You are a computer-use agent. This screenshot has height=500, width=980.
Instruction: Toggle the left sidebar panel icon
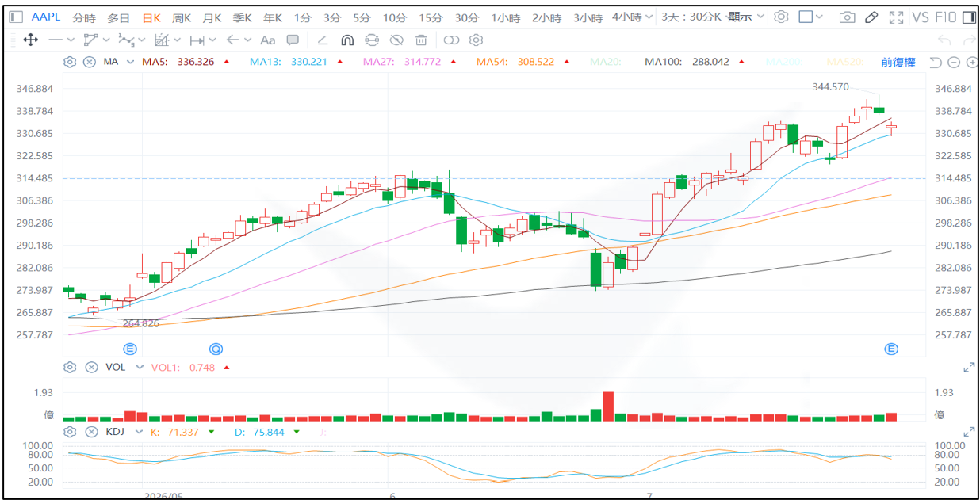(16, 17)
